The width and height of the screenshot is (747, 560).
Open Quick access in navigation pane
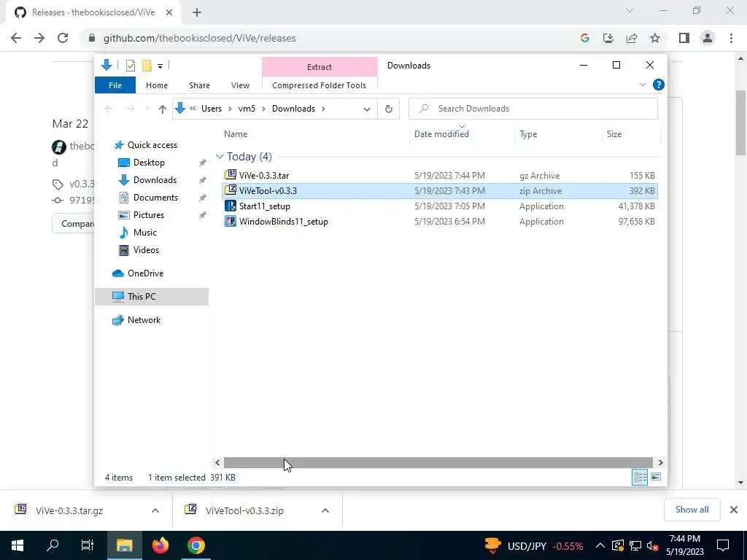pos(152,145)
